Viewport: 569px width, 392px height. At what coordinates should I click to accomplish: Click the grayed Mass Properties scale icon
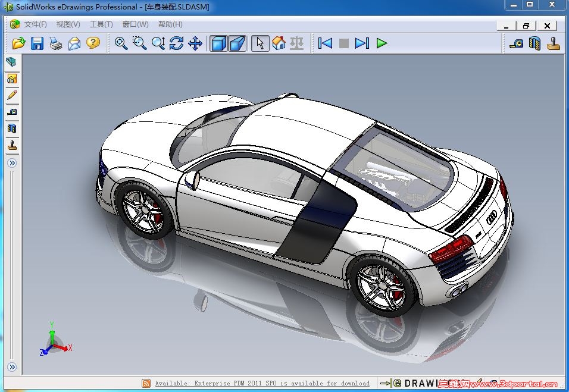tap(297, 43)
